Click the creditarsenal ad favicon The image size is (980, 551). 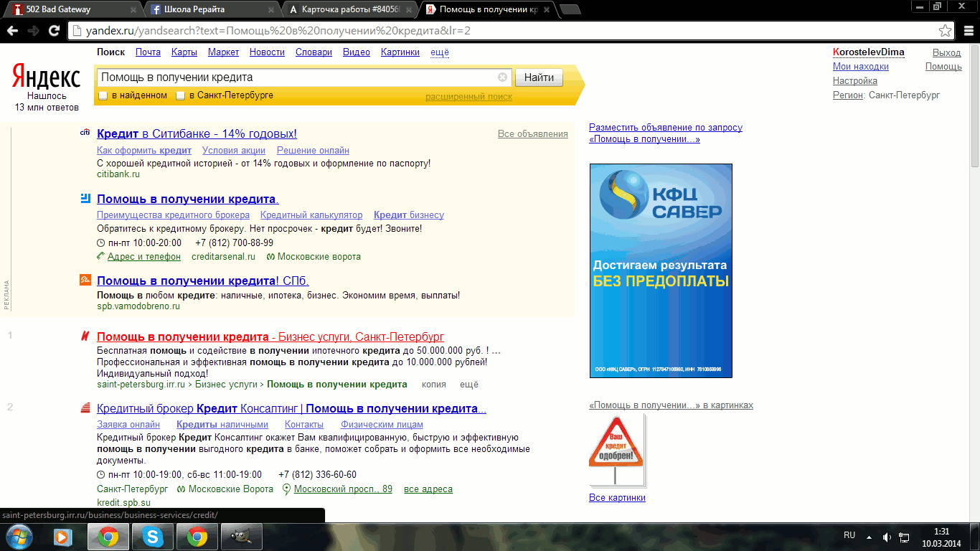point(85,198)
